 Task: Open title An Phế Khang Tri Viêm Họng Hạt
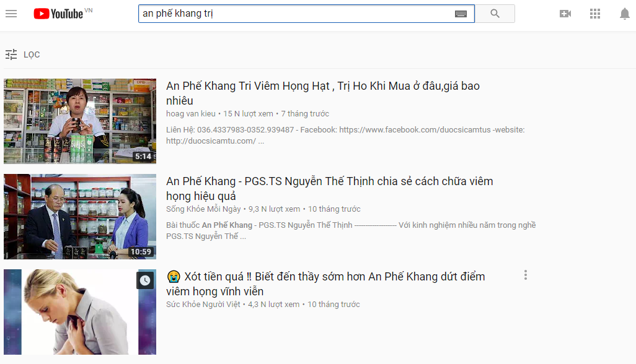323,93
